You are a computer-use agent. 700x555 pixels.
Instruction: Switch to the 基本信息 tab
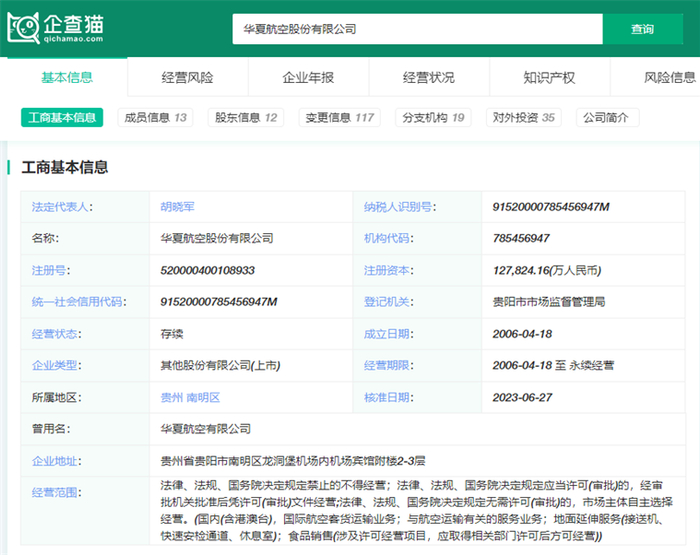point(67,78)
